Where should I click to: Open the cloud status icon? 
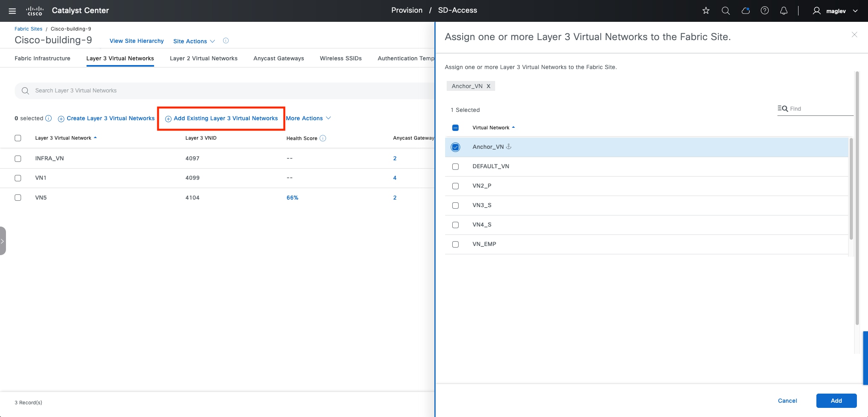coord(745,11)
